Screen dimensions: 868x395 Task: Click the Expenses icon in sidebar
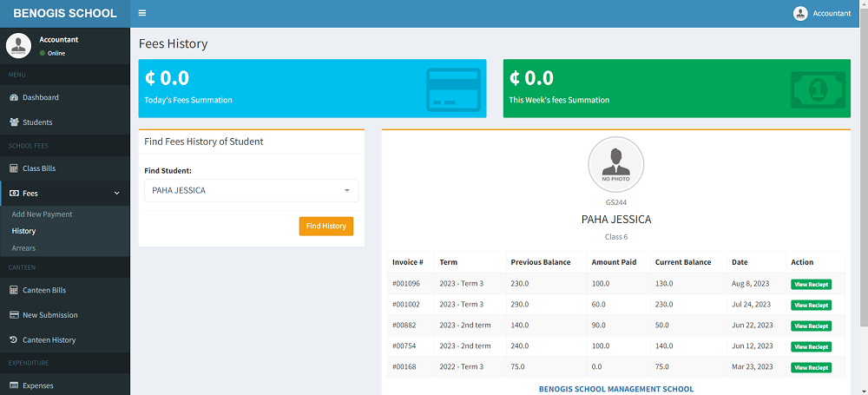[14, 385]
